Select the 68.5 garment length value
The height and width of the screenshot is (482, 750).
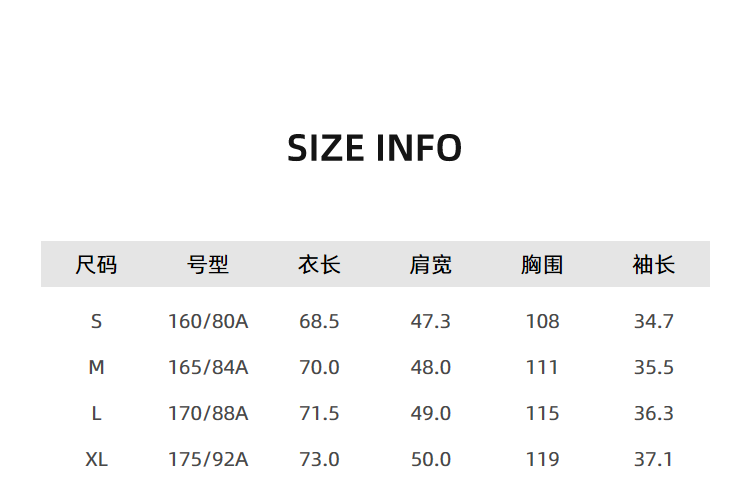[x=319, y=321]
